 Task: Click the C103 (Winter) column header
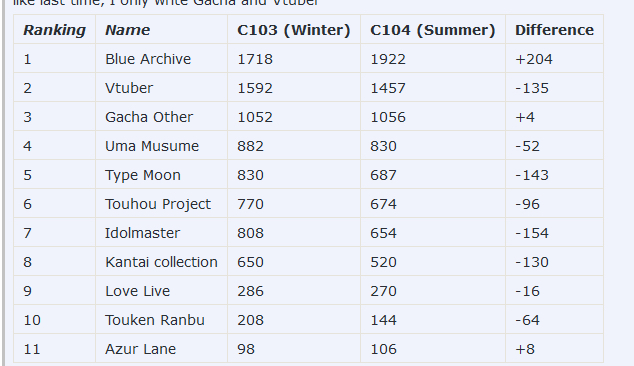(294, 30)
